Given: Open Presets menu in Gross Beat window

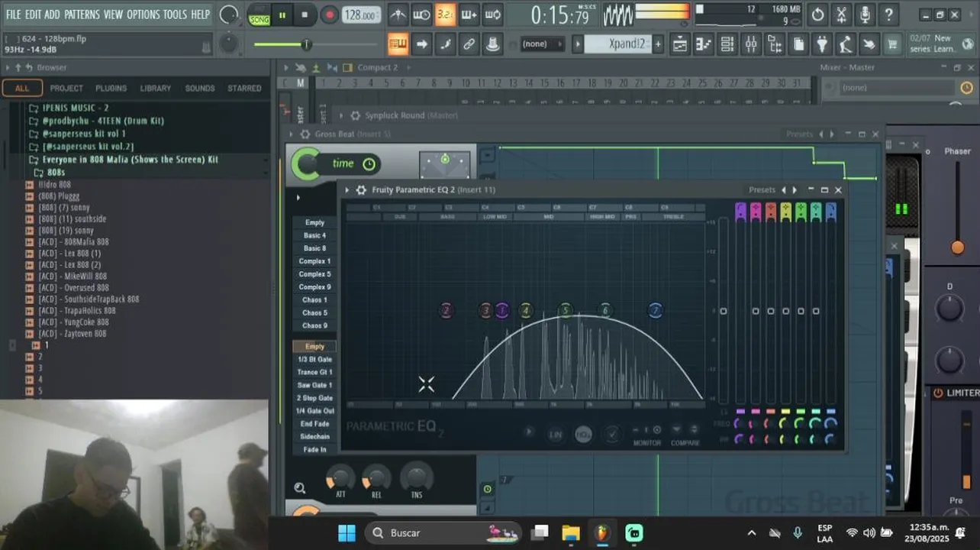Looking at the screenshot, I should pyautogui.click(x=799, y=134).
